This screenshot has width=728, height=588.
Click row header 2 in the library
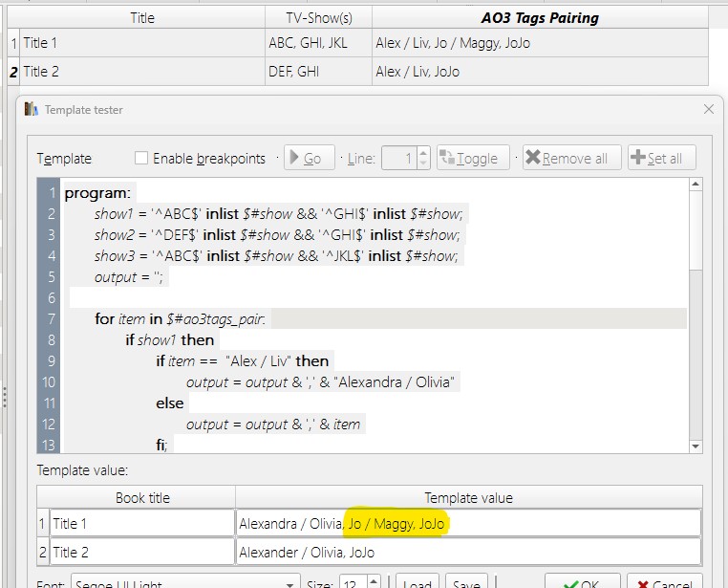(x=13, y=72)
